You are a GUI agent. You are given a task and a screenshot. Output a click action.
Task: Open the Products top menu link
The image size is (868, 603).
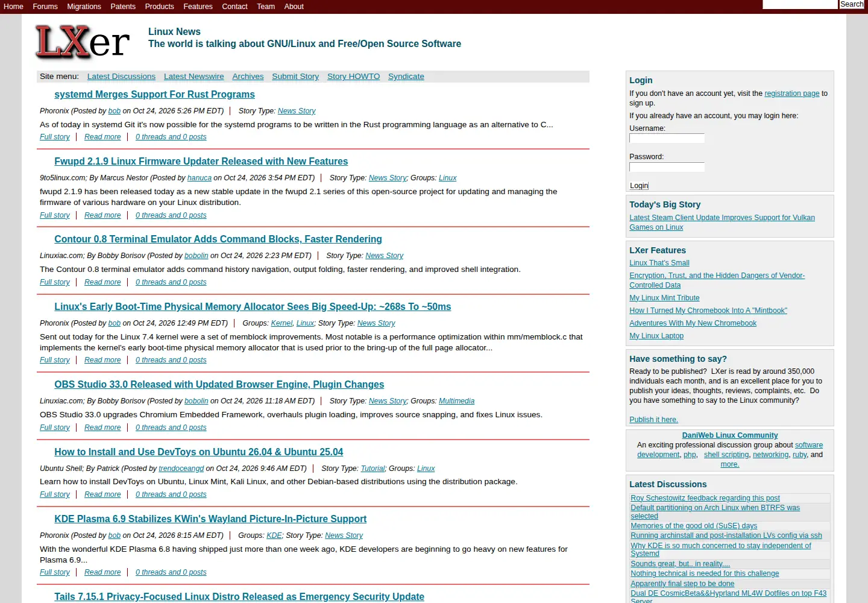pos(159,7)
